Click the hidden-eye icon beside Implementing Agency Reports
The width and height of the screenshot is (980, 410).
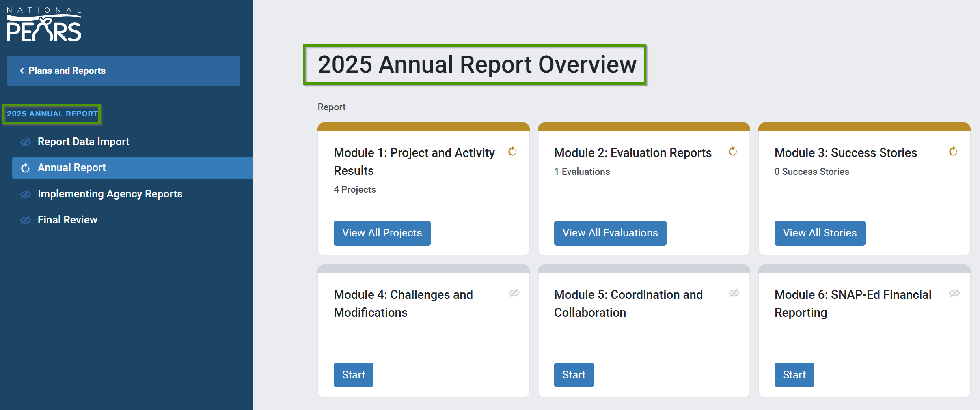pyautogui.click(x=26, y=194)
